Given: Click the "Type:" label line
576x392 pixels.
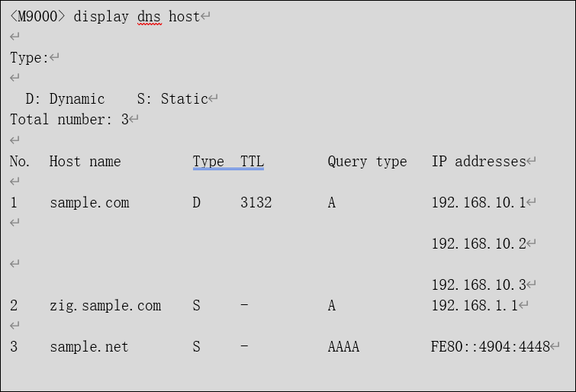Looking at the screenshot, I should tap(29, 58).
